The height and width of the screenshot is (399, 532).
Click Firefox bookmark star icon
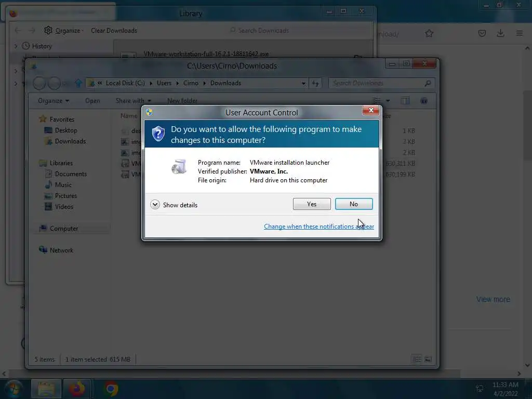coord(429,33)
